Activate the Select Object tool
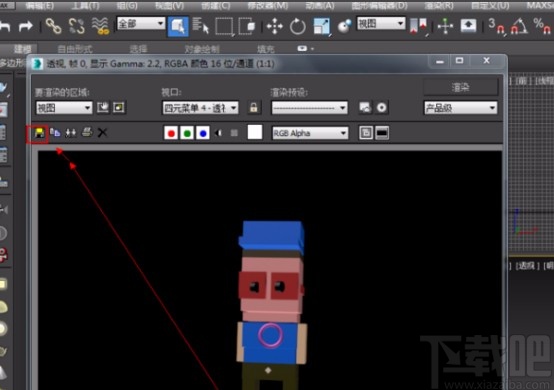This screenshot has height=390, width=554. (178, 26)
